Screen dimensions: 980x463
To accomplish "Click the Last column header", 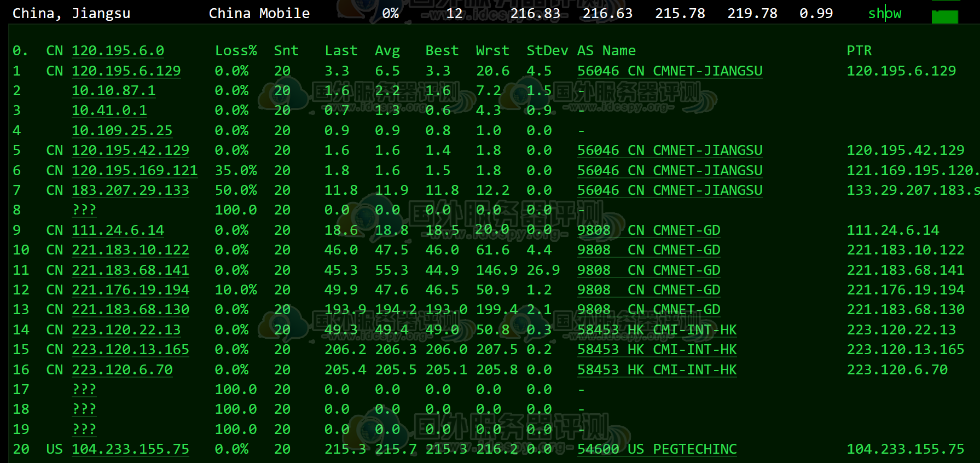I will (x=341, y=51).
